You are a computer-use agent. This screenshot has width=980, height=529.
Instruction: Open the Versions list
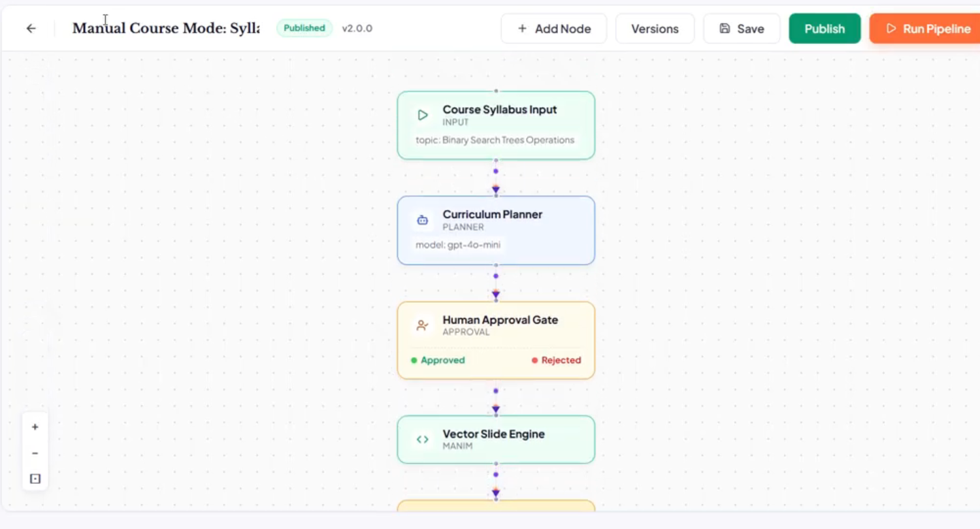point(655,29)
